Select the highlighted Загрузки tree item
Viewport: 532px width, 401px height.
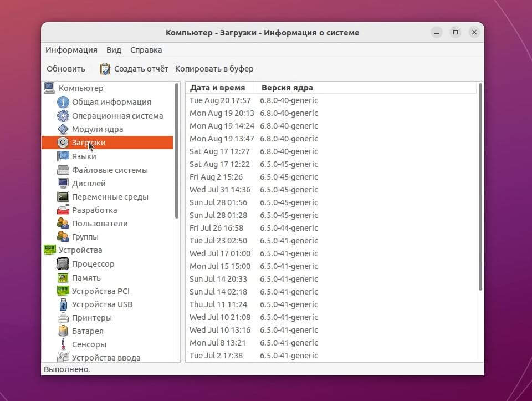107,143
